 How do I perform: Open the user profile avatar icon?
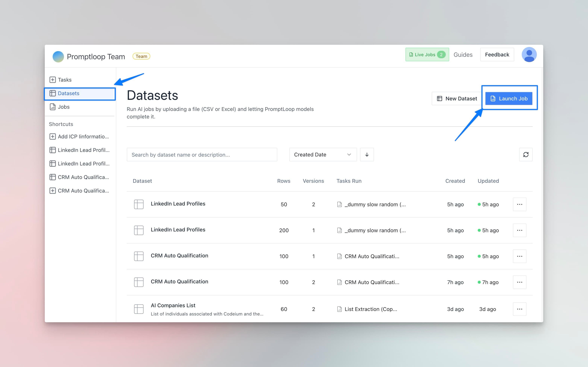[x=529, y=55]
